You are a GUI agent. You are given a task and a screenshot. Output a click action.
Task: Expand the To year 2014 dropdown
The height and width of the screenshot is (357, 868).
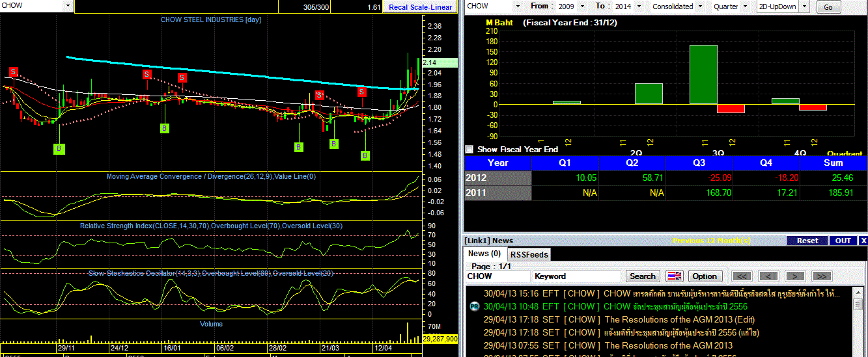point(639,6)
